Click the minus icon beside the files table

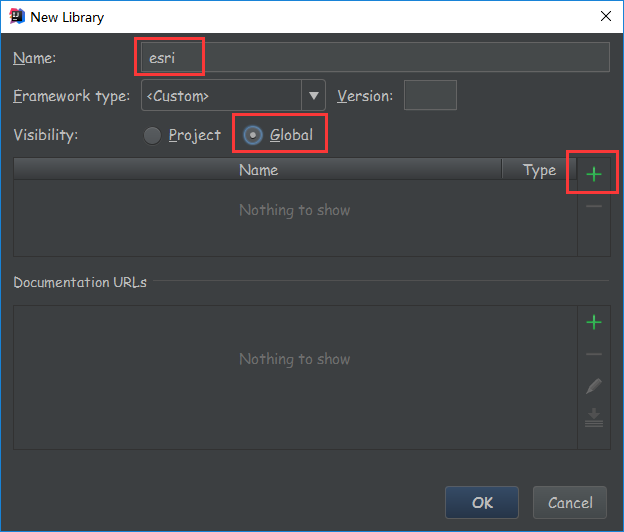[x=593, y=206]
